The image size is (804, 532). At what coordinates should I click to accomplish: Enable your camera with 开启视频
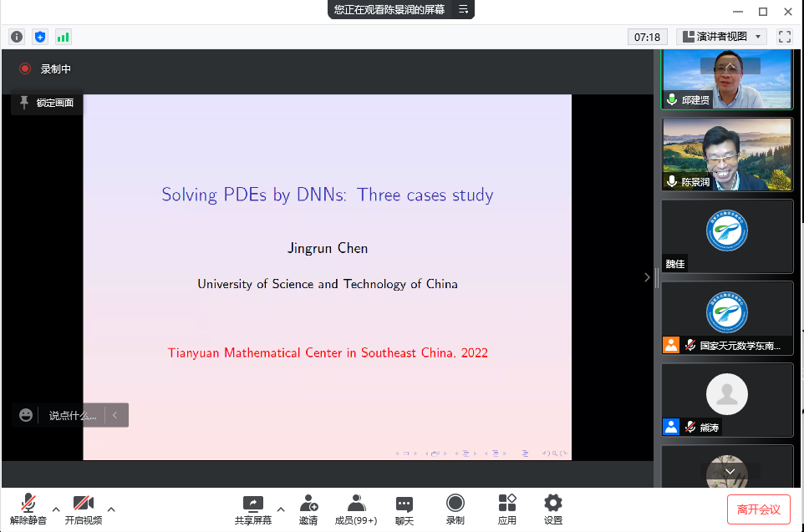tap(84, 509)
